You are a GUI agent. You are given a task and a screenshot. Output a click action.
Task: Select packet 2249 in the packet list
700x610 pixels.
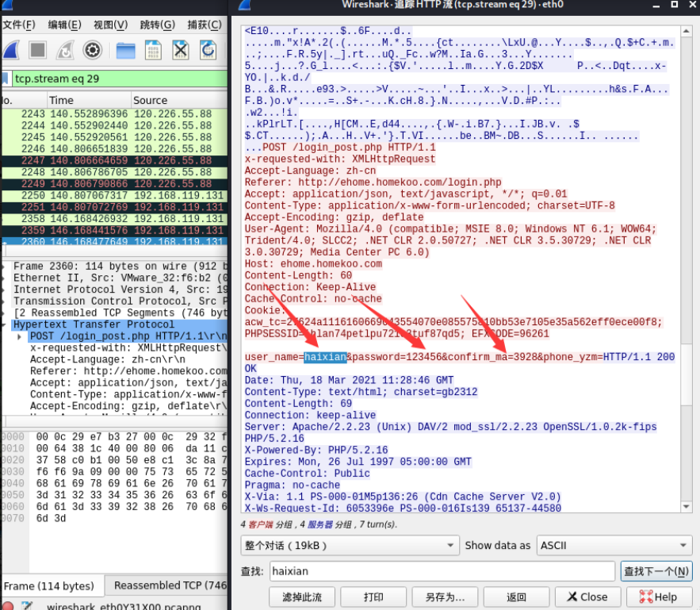[x=115, y=183]
